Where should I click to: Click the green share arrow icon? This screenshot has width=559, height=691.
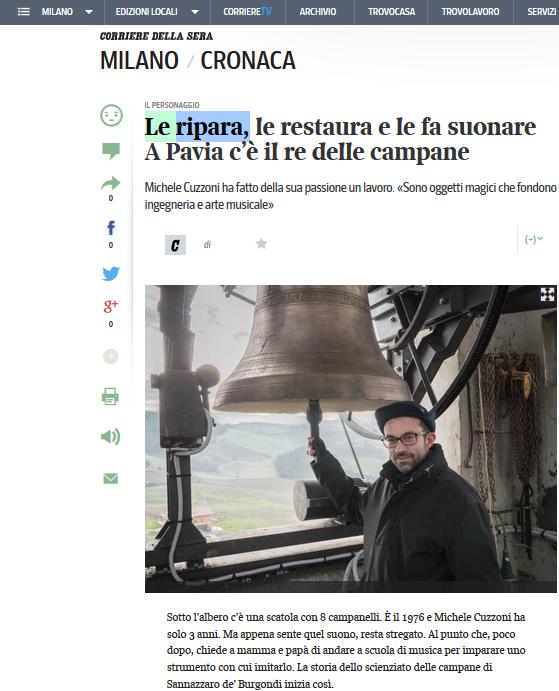111,184
